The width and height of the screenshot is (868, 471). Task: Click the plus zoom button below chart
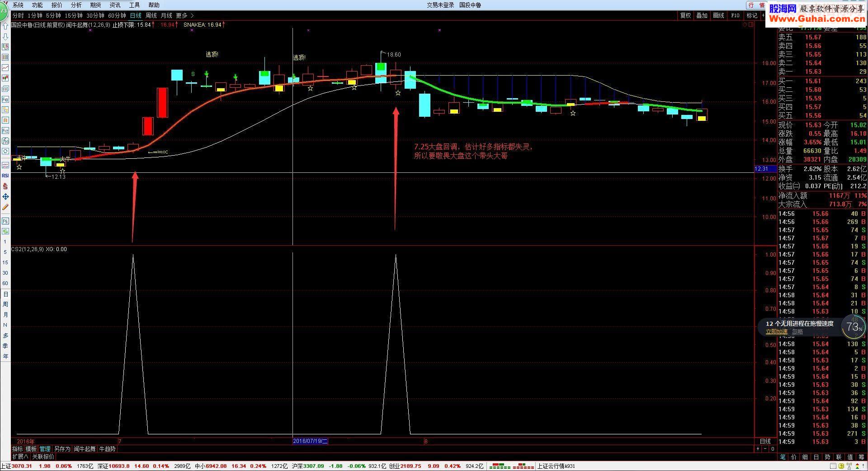[758, 449]
